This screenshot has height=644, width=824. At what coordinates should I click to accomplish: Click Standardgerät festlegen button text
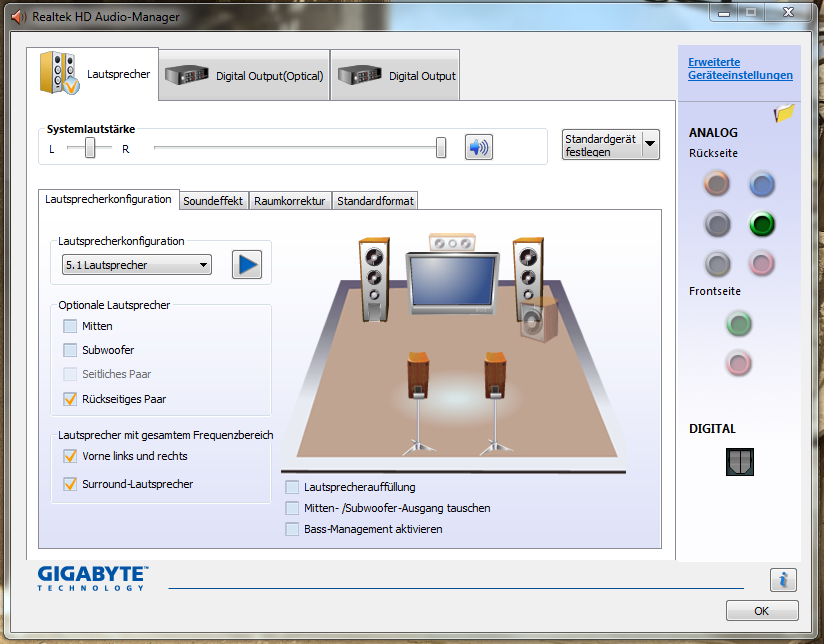601,145
